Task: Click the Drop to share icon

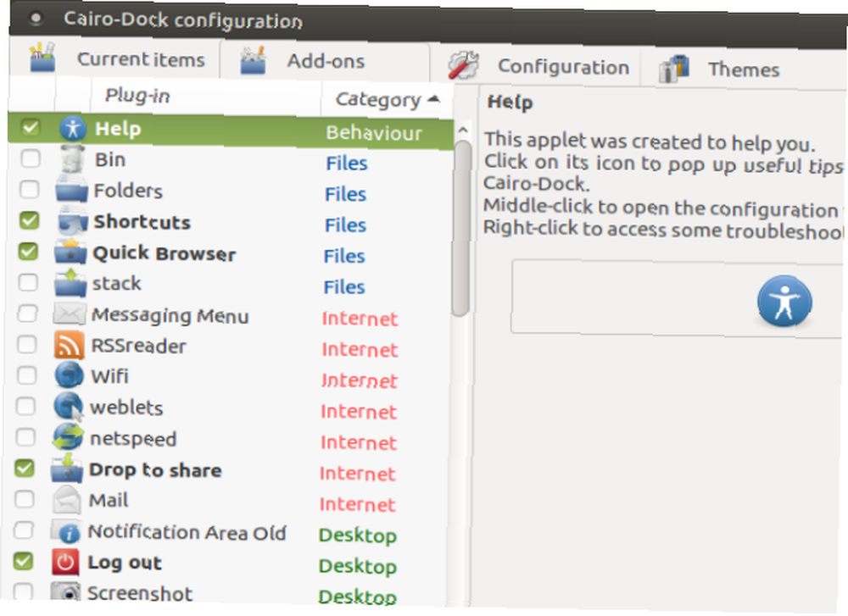Action: point(66,468)
